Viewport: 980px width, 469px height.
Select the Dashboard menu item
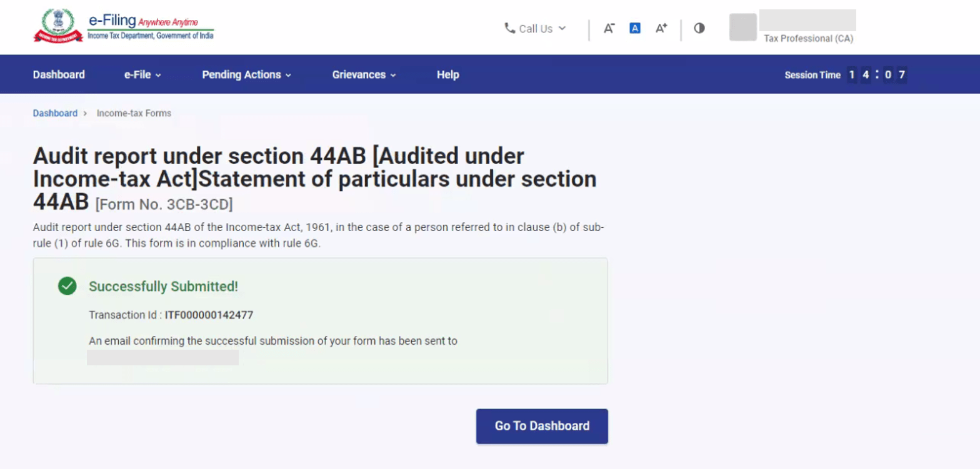(x=59, y=74)
